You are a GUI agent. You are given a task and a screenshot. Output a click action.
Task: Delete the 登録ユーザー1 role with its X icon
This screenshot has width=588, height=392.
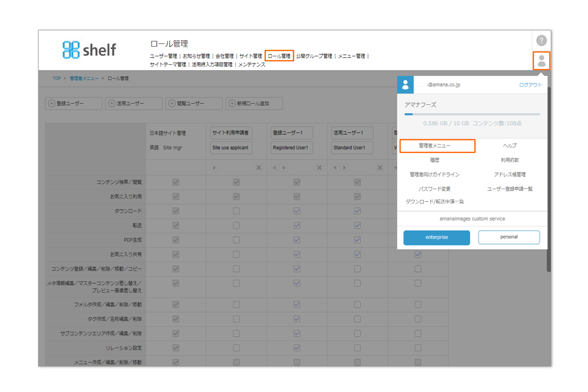319,168
